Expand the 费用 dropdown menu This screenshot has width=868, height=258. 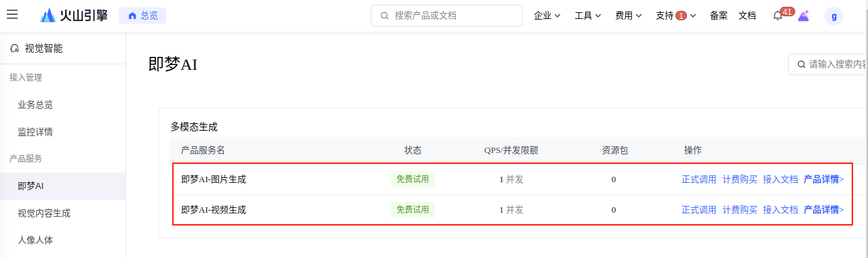(x=629, y=16)
